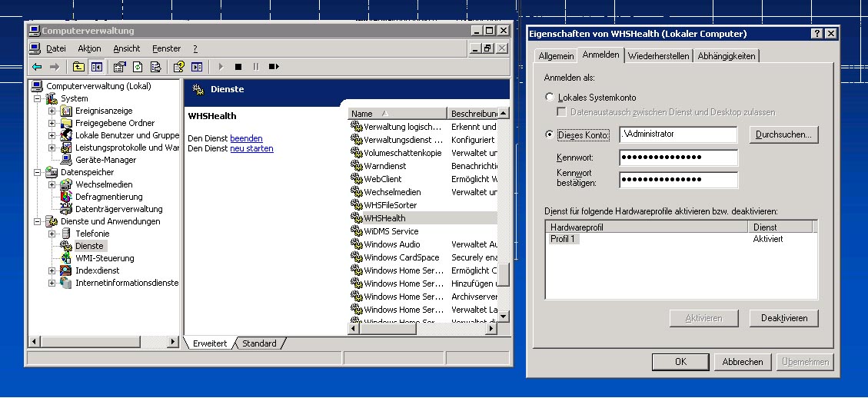Image resolution: width=868 pixels, height=398 pixels.
Task: Toggle the console tree show/hide icon
Action: [x=97, y=67]
